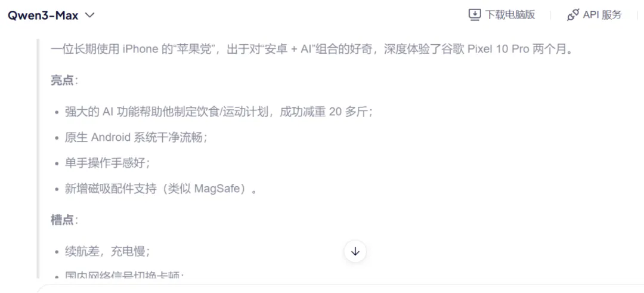The height and width of the screenshot is (293, 644).
Task: Click the 原生 Android 系统干净流畅 bullet
Action: (x=136, y=138)
